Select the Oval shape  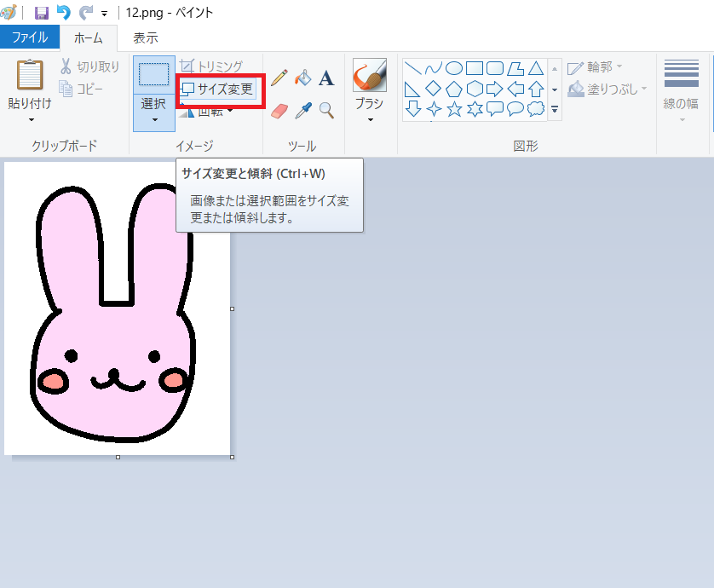point(453,68)
